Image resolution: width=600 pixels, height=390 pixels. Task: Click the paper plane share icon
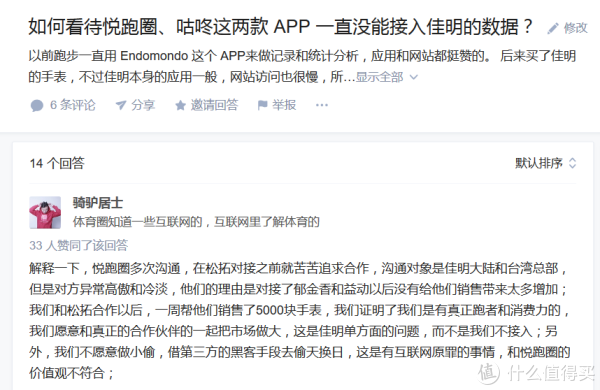(x=121, y=105)
